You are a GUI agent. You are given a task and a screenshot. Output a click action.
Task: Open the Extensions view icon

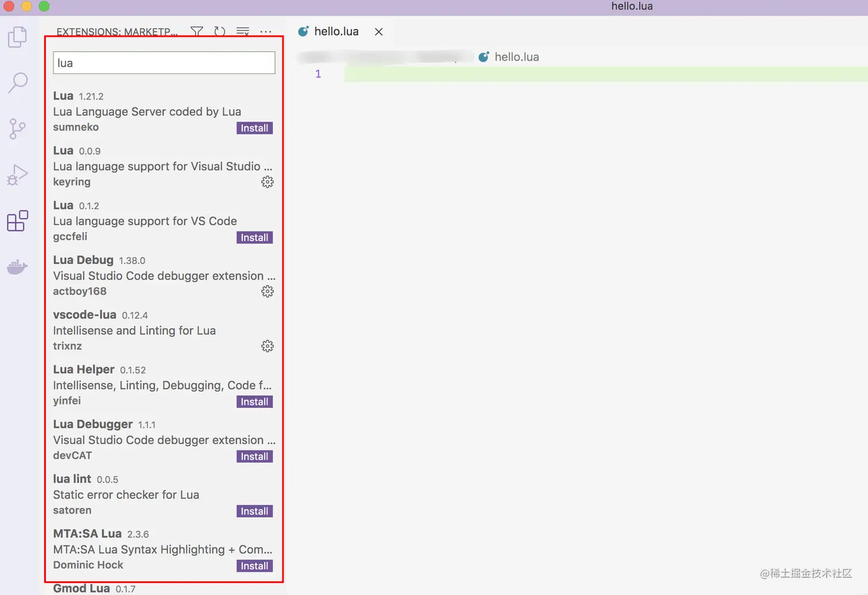[18, 221]
